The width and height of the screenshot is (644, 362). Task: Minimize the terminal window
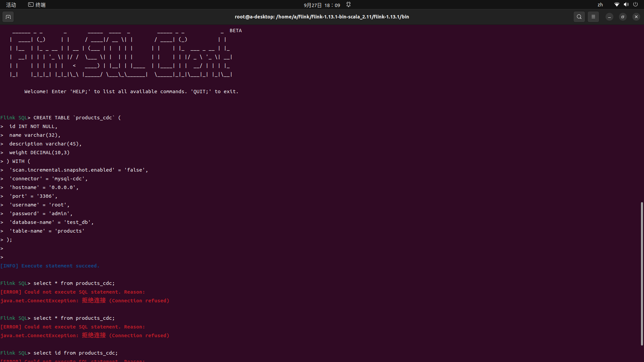[x=609, y=16]
